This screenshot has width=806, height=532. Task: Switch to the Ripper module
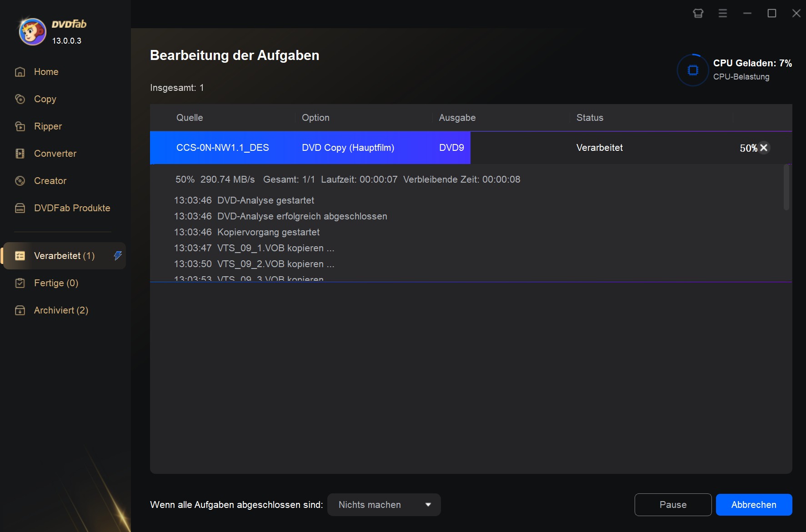[x=48, y=126]
